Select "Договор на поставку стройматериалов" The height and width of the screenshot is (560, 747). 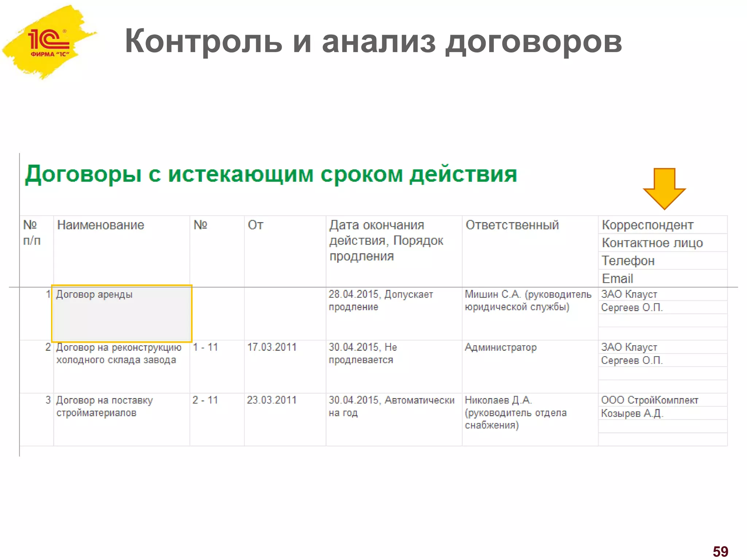(121, 420)
